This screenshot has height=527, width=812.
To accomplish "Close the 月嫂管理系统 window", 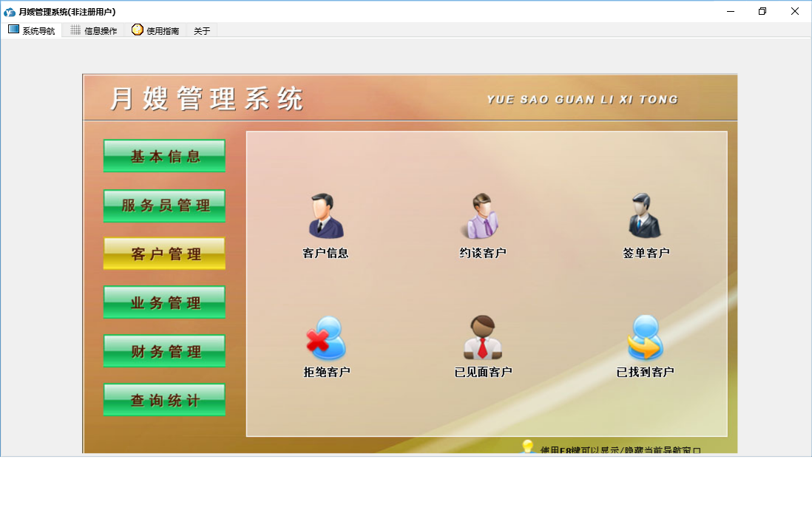I will tap(795, 11).
